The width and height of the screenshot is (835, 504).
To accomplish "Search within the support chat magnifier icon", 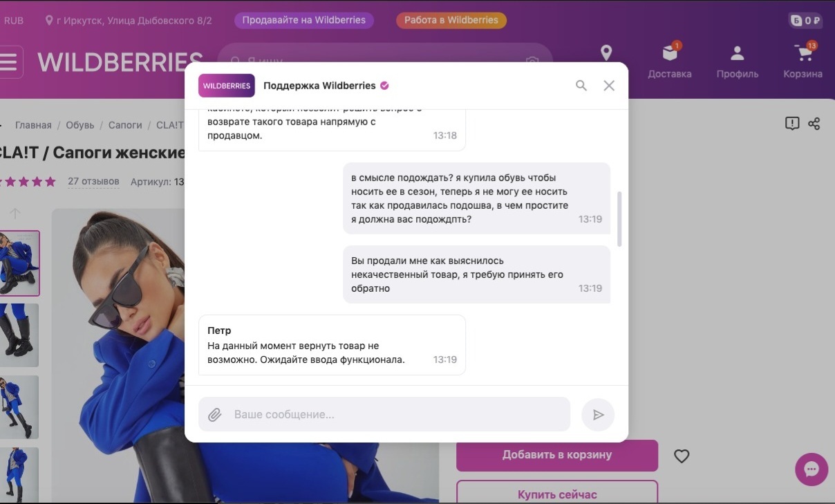I will (581, 86).
